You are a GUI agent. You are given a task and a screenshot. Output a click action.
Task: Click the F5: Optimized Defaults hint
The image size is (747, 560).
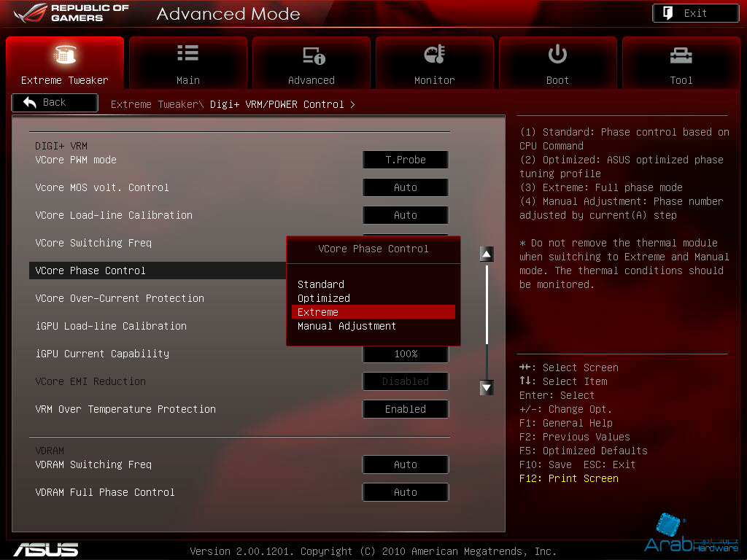point(584,451)
